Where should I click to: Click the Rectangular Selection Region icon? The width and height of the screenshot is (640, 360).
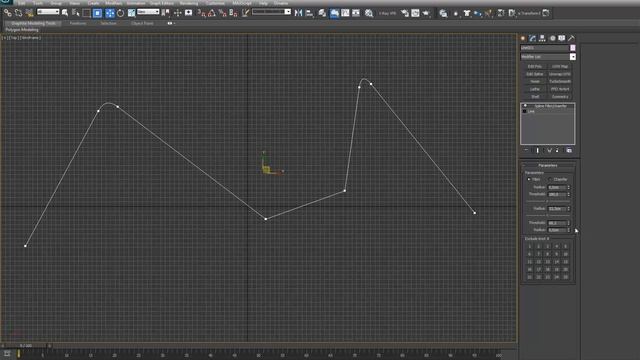pyautogui.click(x=87, y=13)
